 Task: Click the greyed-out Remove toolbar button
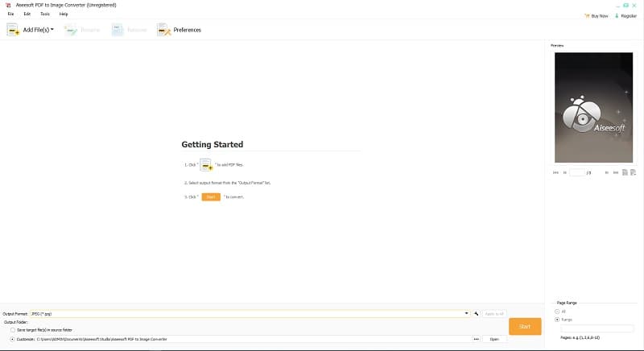(129, 30)
